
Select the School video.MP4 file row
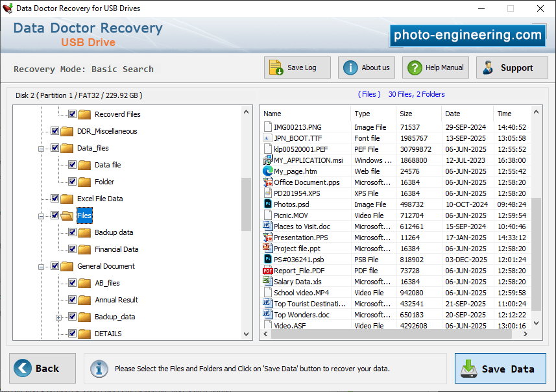[x=396, y=293]
